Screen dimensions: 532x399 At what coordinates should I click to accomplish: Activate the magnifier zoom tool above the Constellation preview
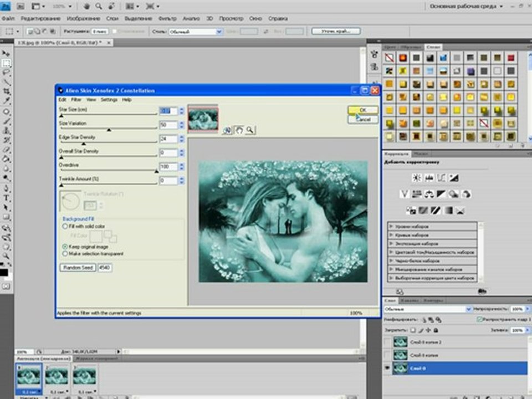click(250, 130)
